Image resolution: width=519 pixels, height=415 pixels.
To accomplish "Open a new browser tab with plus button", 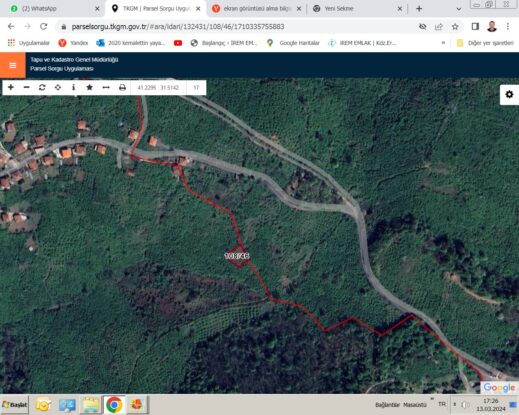I will [x=419, y=9].
